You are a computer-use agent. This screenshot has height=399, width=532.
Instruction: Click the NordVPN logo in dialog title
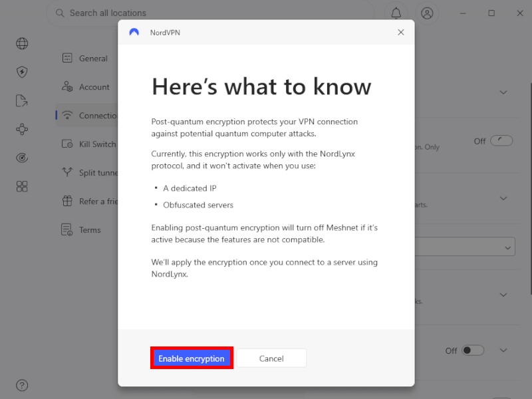[x=134, y=32]
